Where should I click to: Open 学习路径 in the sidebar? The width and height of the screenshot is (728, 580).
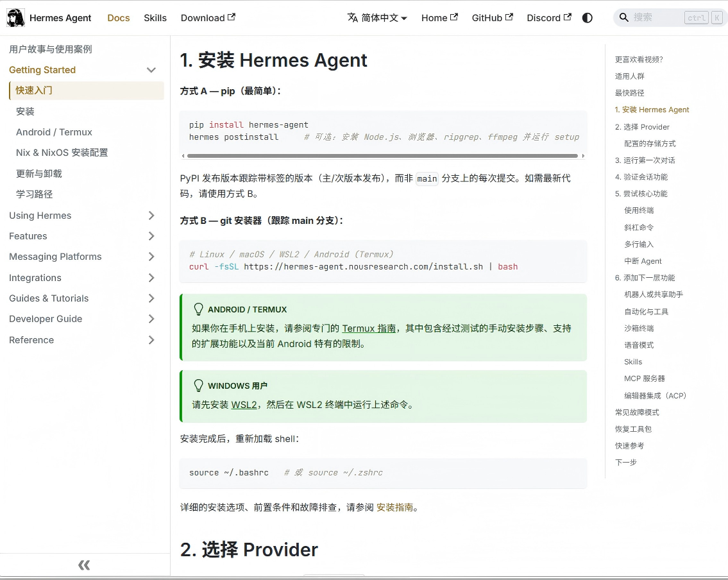pos(35,194)
